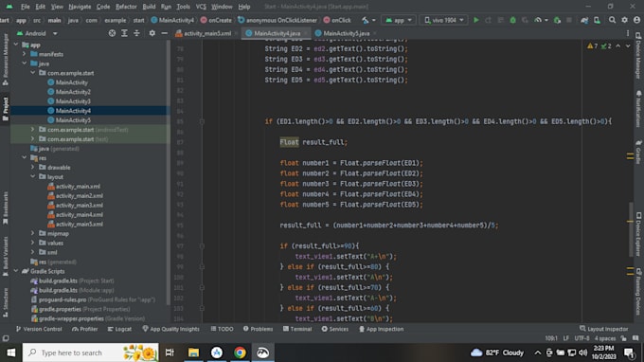Open the Gradle side panel
644x362 pixels.
[638, 152]
